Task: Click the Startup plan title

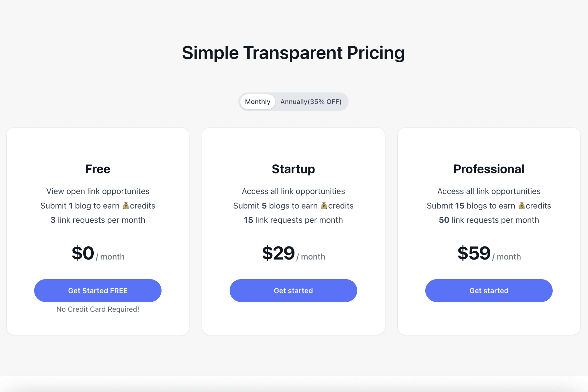Action: (x=293, y=169)
